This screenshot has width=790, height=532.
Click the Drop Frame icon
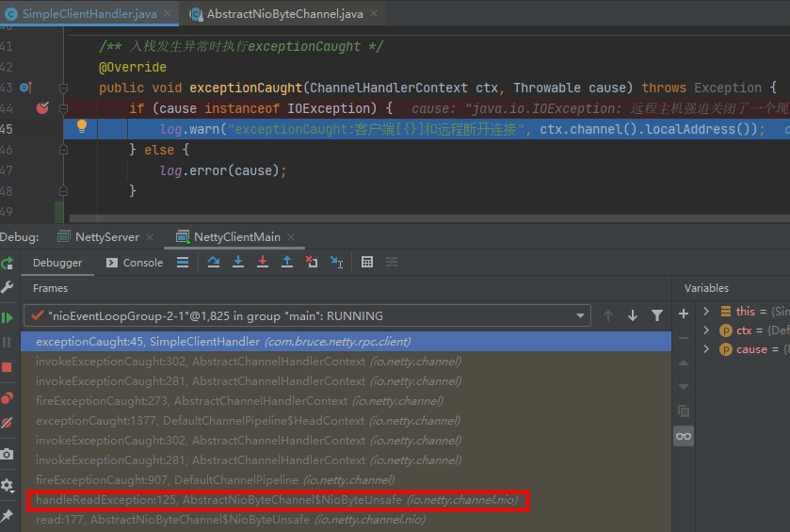pyautogui.click(x=312, y=262)
